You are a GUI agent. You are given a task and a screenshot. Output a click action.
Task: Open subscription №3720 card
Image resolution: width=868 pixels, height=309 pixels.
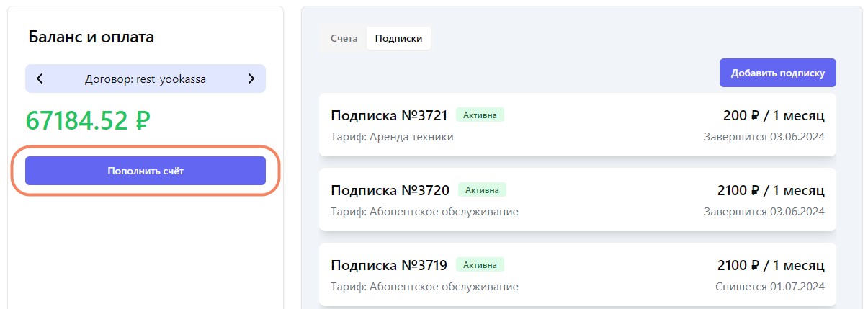(x=577, y=200)
